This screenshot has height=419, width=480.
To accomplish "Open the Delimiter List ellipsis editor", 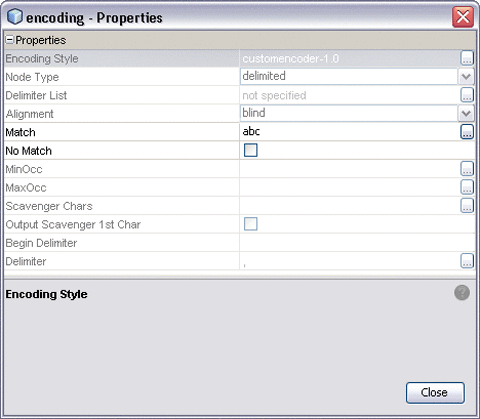I will point(467,95).
